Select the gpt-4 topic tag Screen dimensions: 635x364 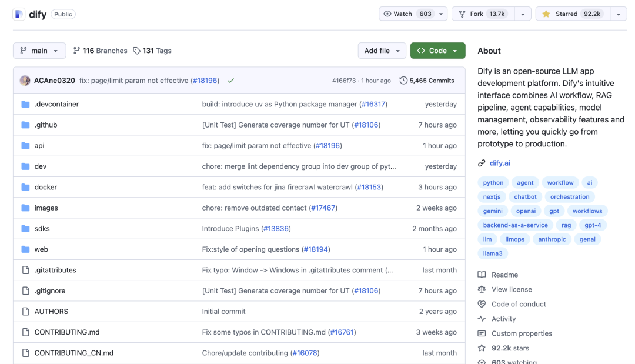coord(593,225)
